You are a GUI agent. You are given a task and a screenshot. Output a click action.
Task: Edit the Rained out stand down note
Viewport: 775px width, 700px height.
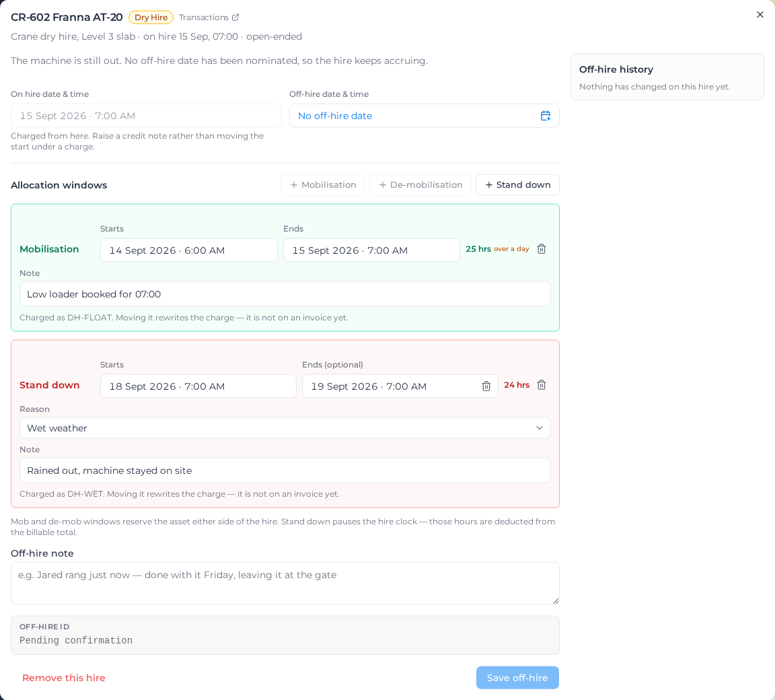point(285,470)
